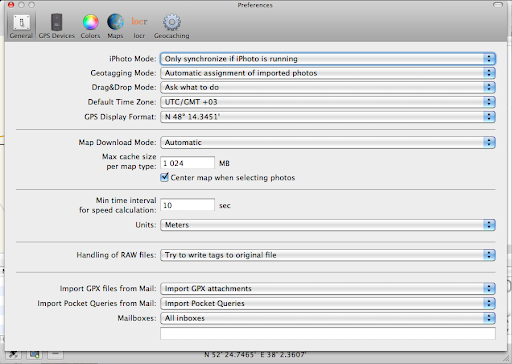Open the Colors preferences pane

coord(90,26)
